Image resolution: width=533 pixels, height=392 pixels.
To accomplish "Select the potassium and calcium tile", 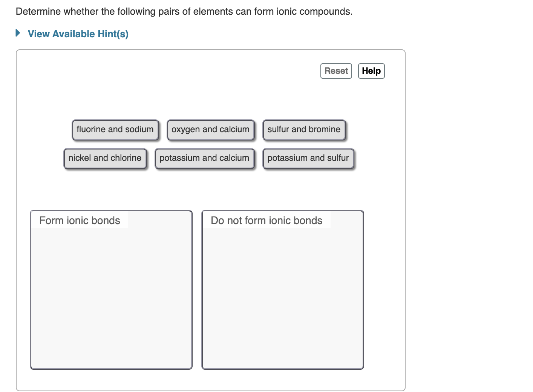I will coord(204,158).
